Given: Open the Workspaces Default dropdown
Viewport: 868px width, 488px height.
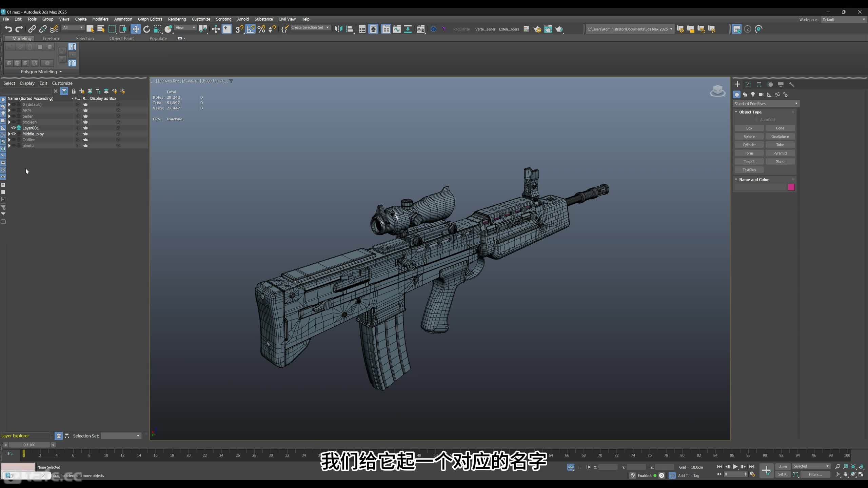Looking at the screenshot, I should click(844, 20).
